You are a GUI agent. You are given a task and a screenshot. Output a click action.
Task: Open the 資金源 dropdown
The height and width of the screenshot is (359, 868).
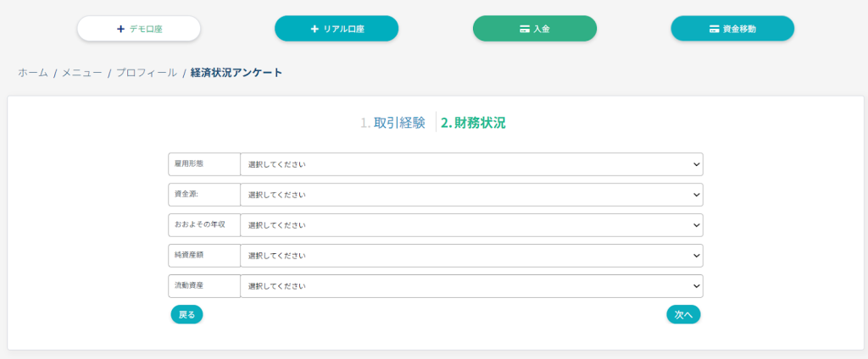pyautogui.click(x=471, y=195)
